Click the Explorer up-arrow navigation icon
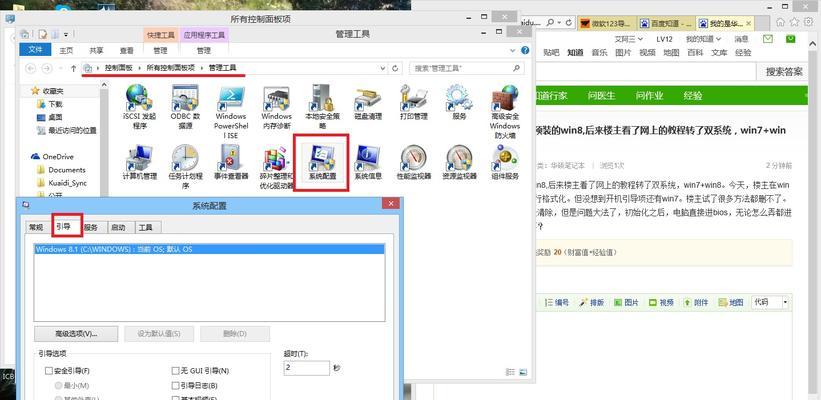 73,68
